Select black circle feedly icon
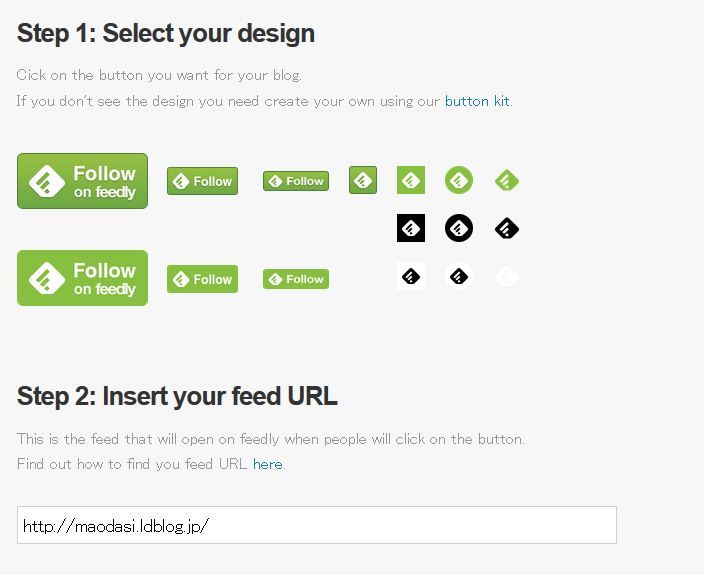Image resolution: width=704 pixels, height=575 pixels. pos(459,228)
